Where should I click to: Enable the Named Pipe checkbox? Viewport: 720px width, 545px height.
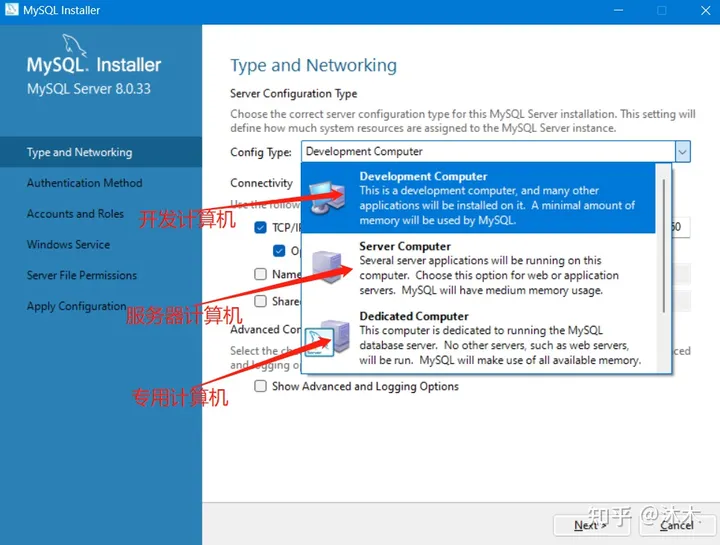260,274
